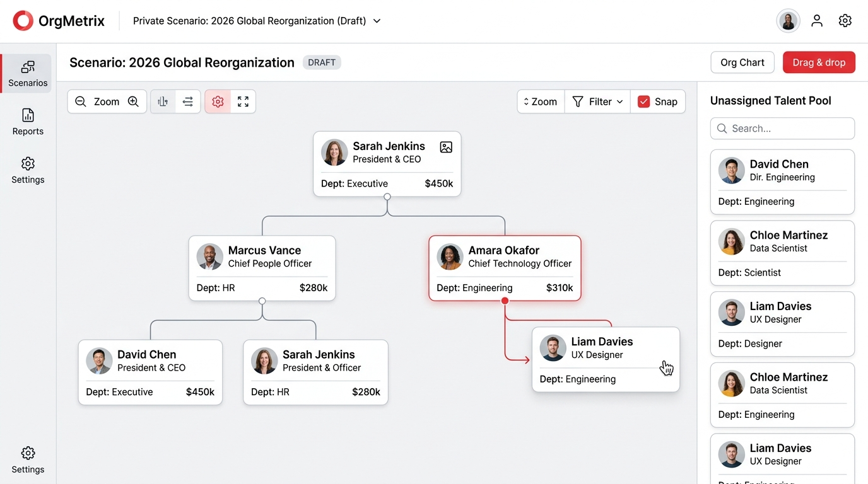This screenshot has height=484, width=868.
Task: Click the $310k salary on Amara Okafor card
Action: [560, 288]
